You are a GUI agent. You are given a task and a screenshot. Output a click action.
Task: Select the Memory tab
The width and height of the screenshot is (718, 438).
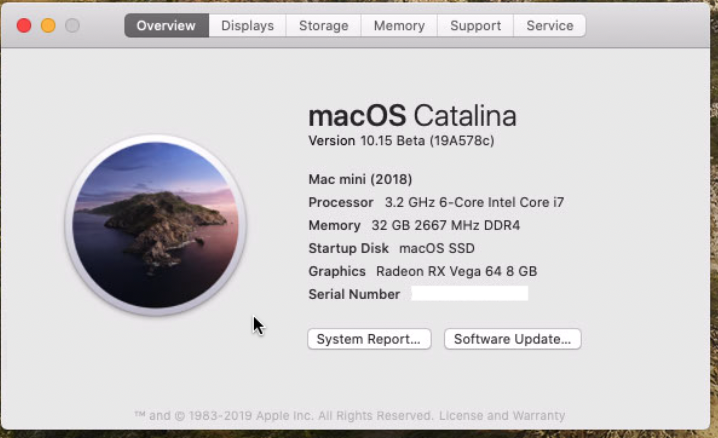(x=399, y=26)
